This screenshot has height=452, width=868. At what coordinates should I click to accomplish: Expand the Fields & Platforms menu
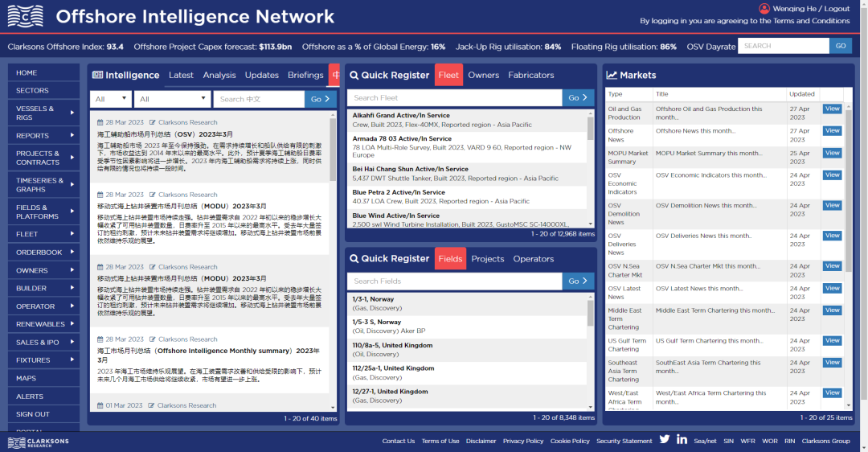(43, 212)
